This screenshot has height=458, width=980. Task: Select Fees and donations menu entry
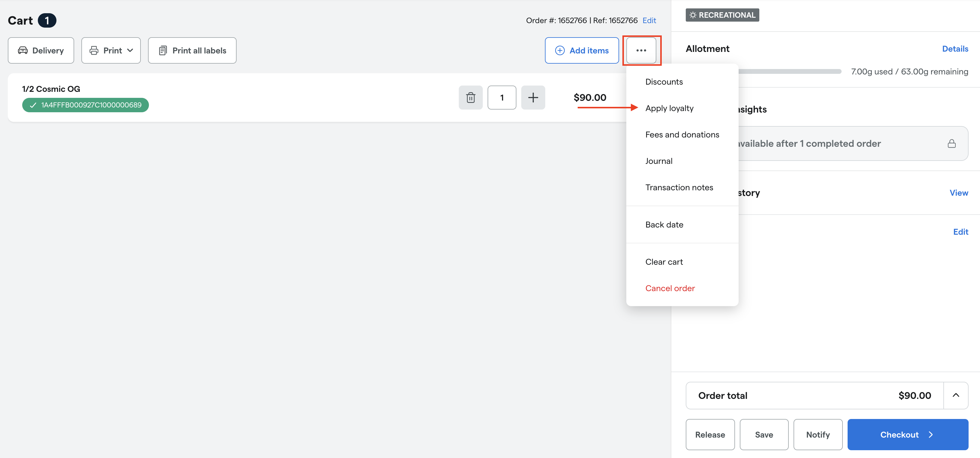tap(682, 135)
